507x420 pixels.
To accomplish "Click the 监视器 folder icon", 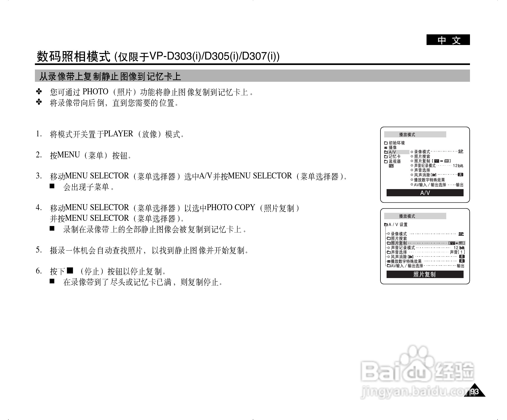I will pyautogui.click(x=386, y=161).
